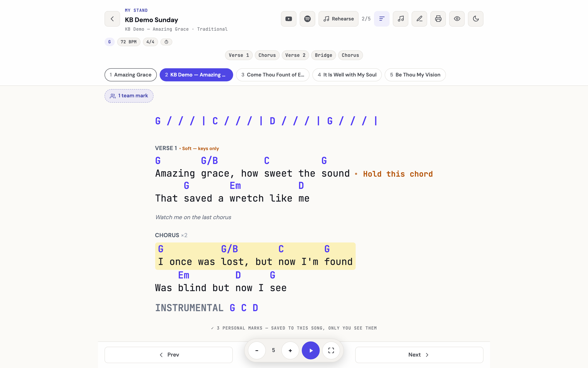Click 'Watch me on the last chorus' note
The width and height of the screenshot is (588, 368).
(x=193, y=217)
